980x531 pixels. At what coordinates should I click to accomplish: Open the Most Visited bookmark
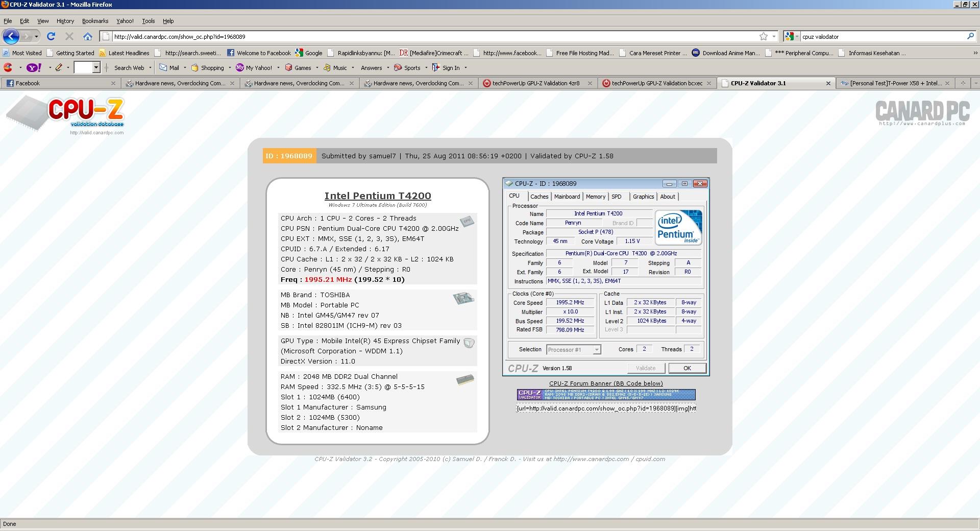22,53
